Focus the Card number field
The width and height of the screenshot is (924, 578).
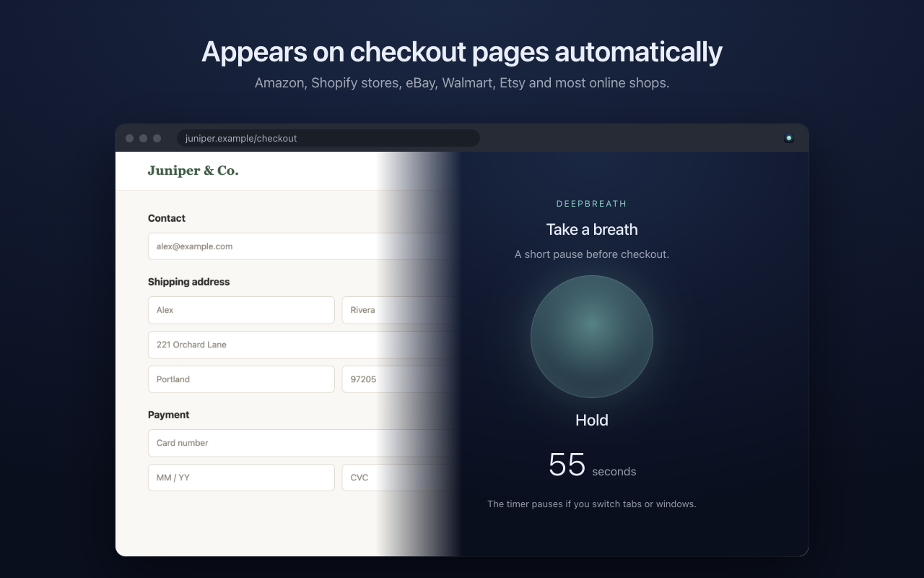tap(305, 443)
